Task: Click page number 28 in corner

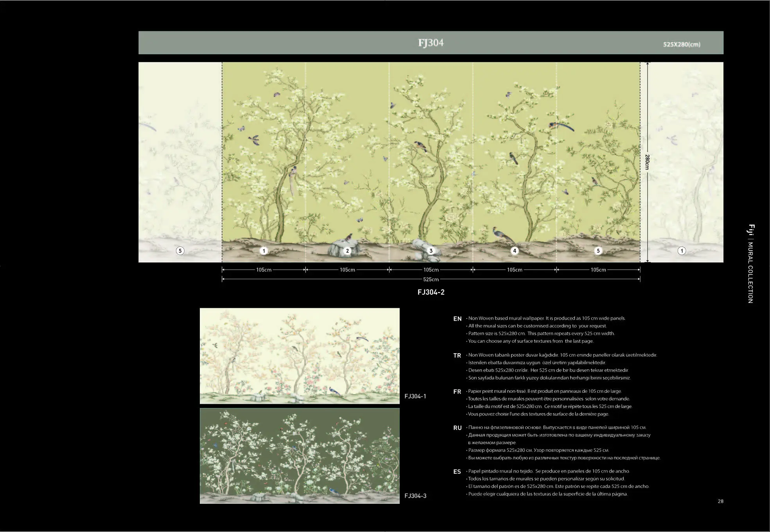Action: (x=720, y=501)
